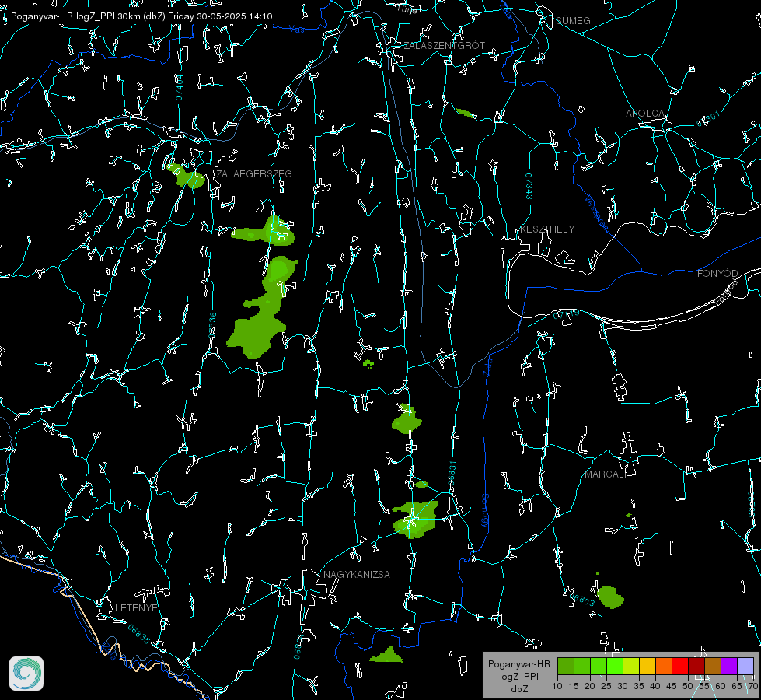Select the title text Poganyvar-HR logZ_PPI 30km
The image size is (761, 700).
click(x=75, y=16)
